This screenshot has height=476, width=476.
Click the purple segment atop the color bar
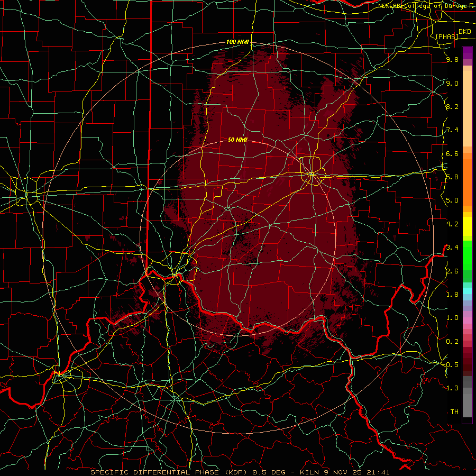pos(467,53)
